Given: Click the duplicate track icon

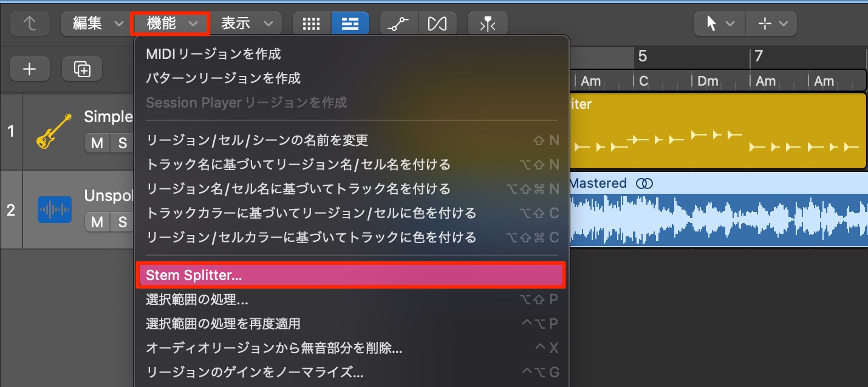Looking at the screenshot, I should point(82,69).
